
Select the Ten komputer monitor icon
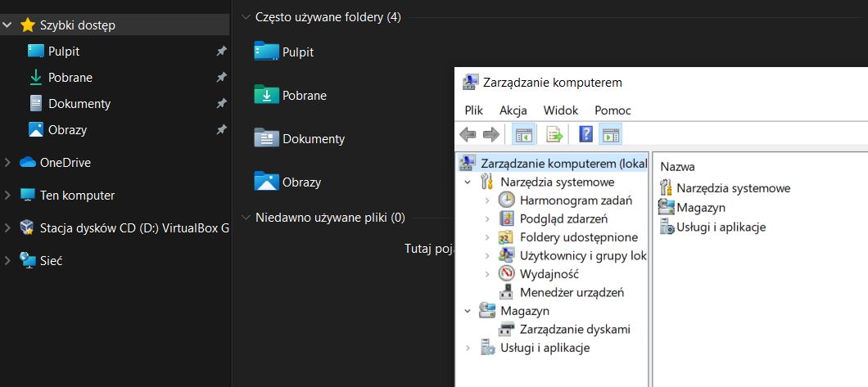[28, 196]
